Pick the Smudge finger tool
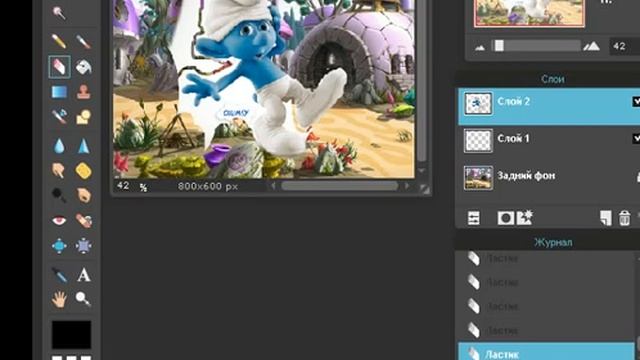This screenshot has width=640, height=360. [x=59, y=171]
